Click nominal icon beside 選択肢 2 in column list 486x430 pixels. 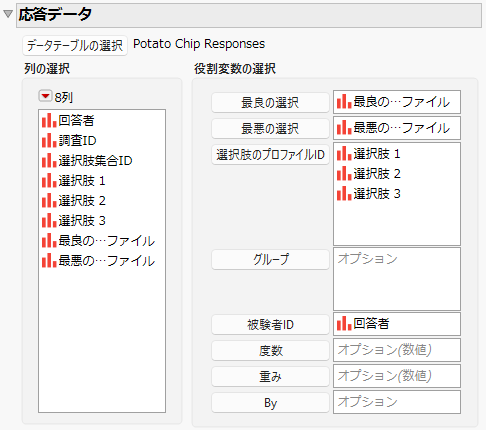(x=49, y=200)
